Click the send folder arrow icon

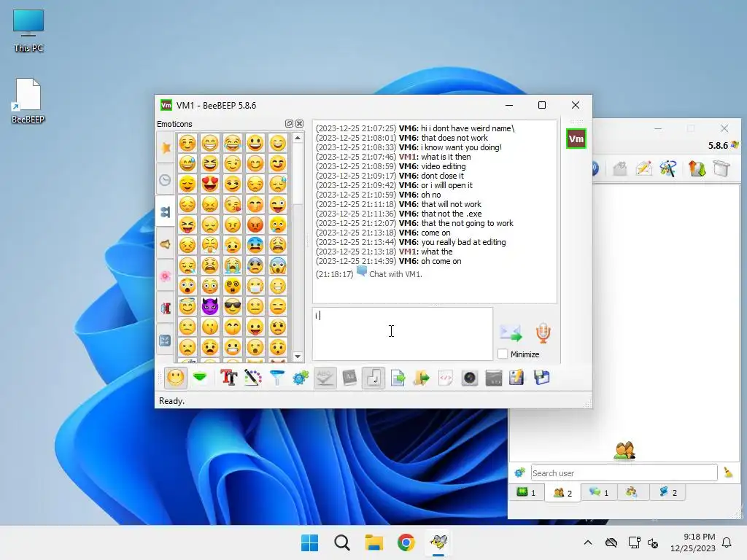click(x=421, y=378)
